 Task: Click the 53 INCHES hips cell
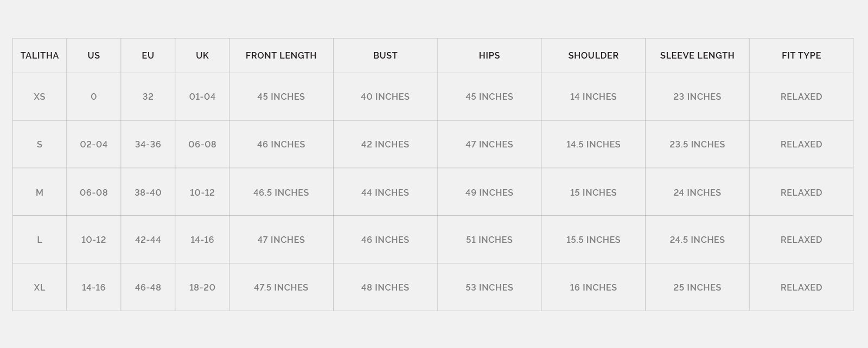pyautogui.click(x=489, y=287)
